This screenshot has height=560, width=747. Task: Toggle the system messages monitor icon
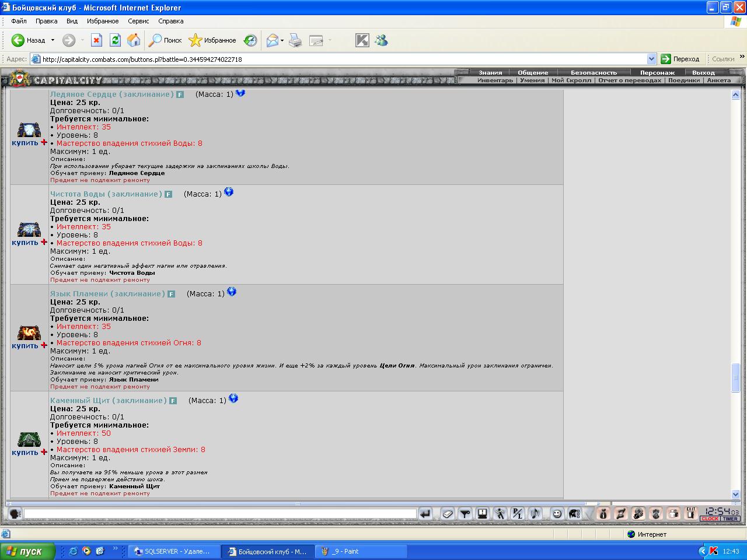point(483,514)
